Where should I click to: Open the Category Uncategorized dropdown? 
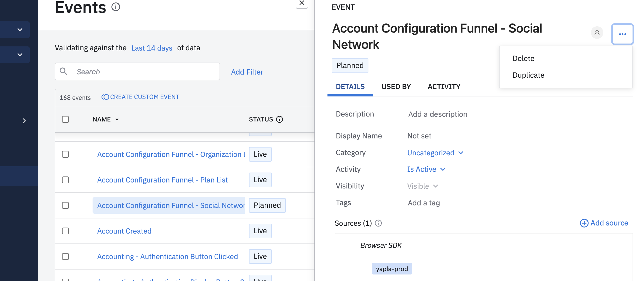435,153
